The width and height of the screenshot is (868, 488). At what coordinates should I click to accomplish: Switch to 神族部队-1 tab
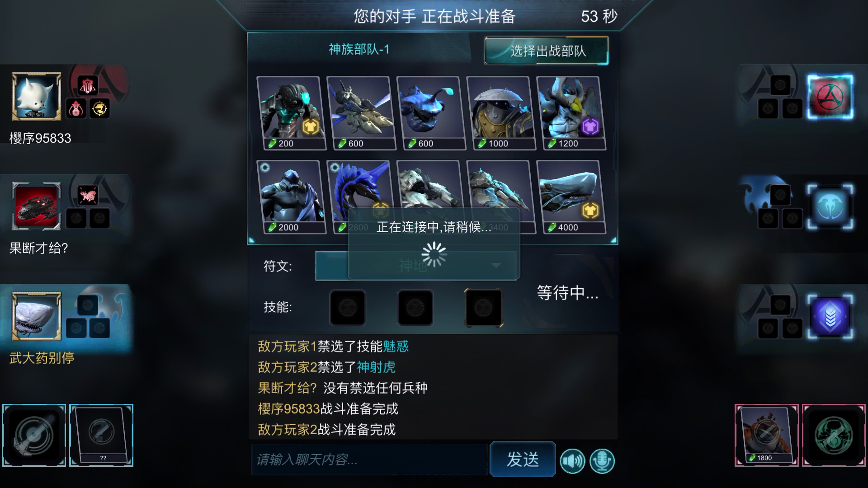tap(359, 49)
